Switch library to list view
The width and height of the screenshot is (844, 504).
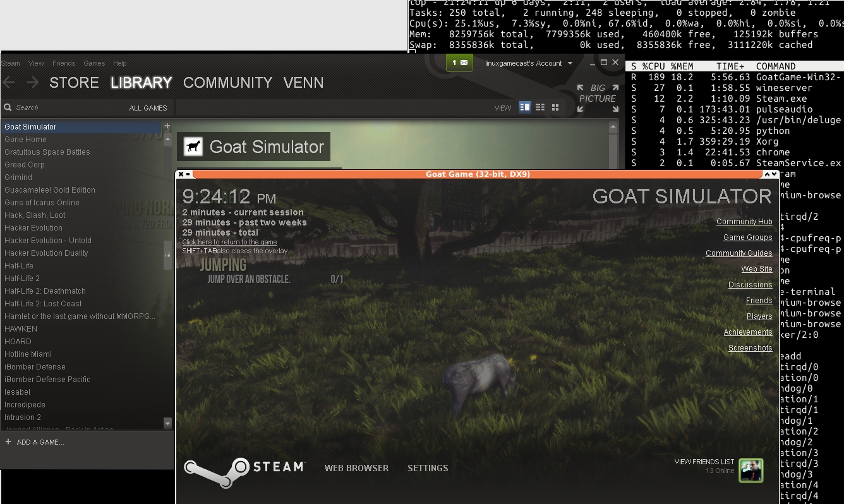pyautogui.click(x=540, y=107)
